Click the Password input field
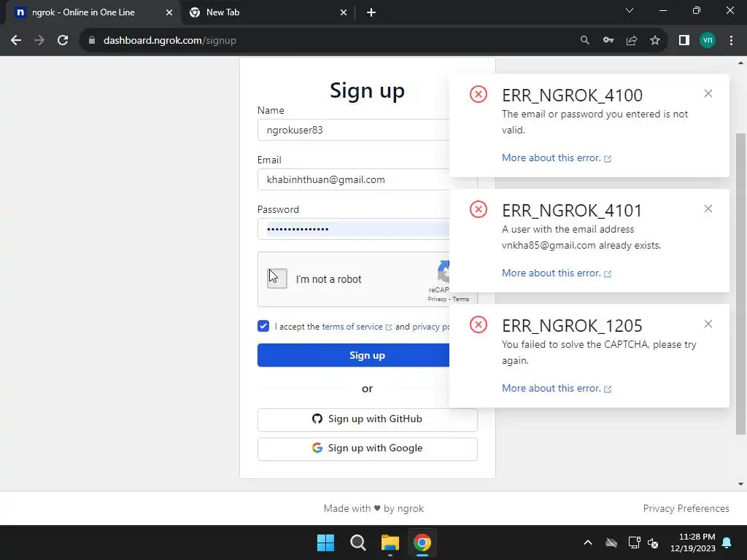 (x=354, y=229)
